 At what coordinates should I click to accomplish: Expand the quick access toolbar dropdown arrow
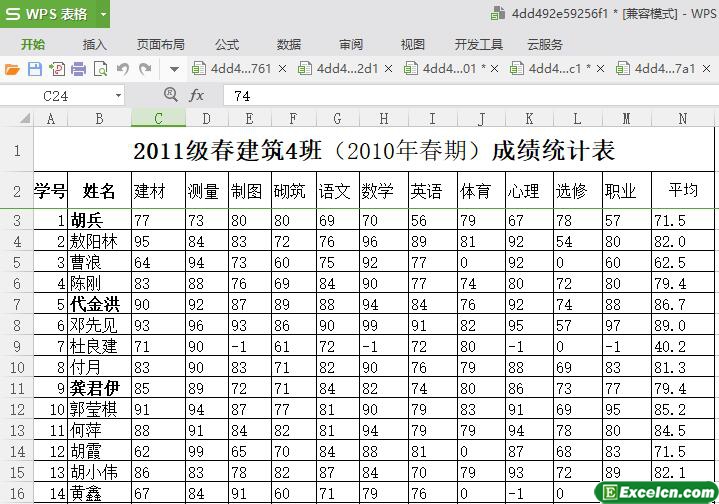[x=174, y=70]
